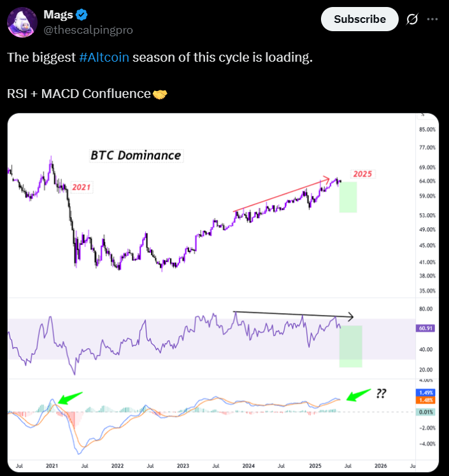
Task: Click the Mags display name
Action: coord(59,15)
